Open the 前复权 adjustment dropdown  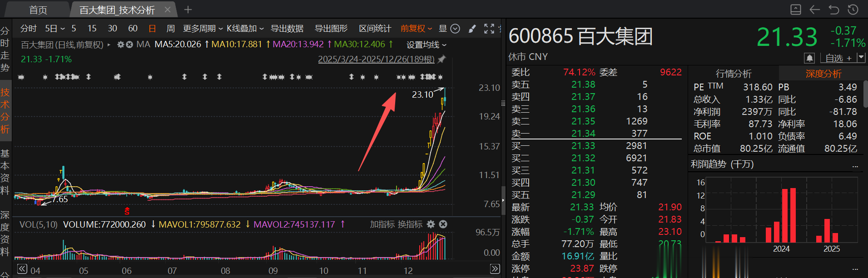pyautogui.click(x=416, y=29)
